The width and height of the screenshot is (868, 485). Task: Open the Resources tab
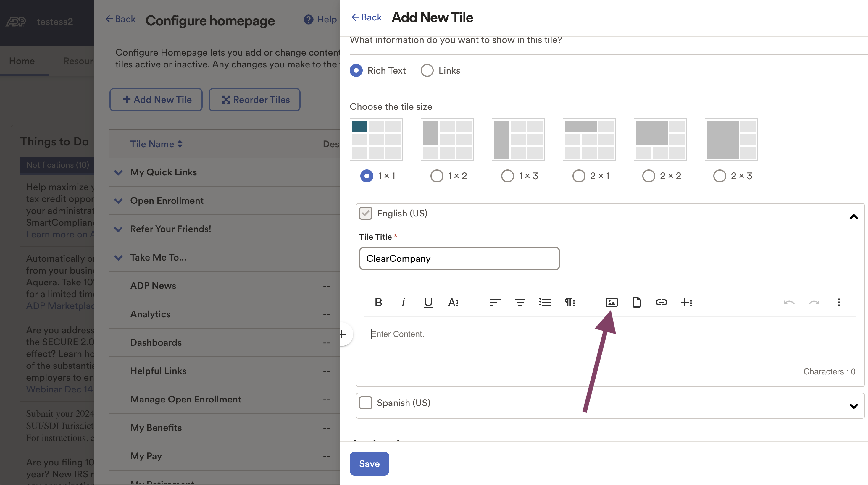click(79, 61)
